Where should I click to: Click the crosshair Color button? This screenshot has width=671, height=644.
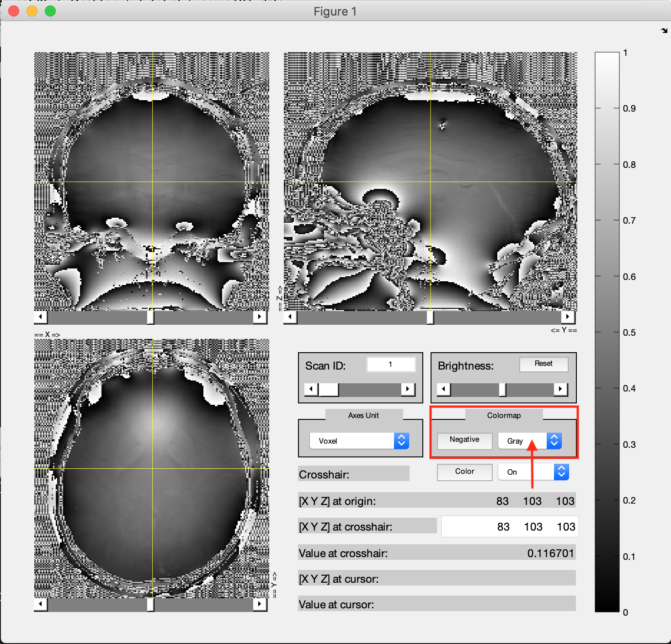[465, 472]
